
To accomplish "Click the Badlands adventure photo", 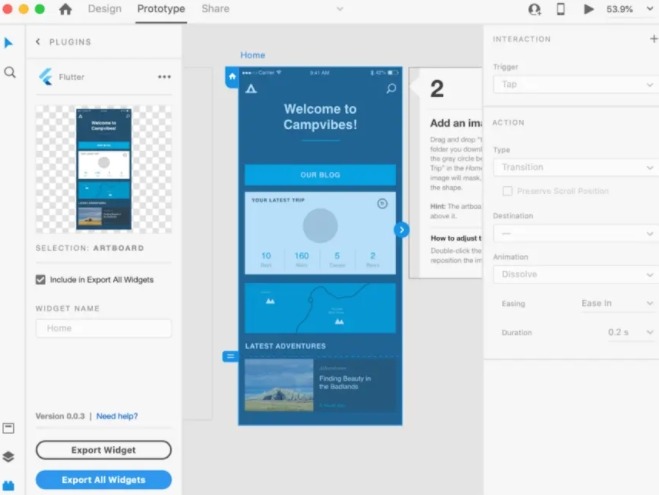I will click(x=279, y=384).
